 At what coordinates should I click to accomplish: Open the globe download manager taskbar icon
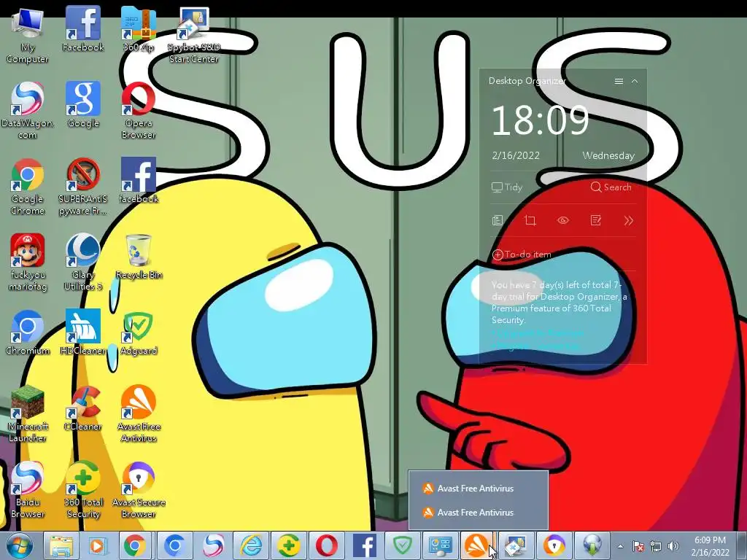point(592,545)
